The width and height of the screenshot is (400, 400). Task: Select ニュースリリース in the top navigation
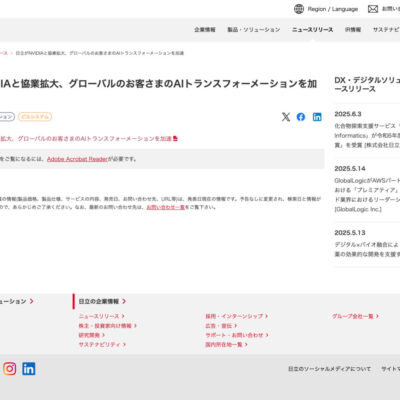(x=312, y=30)
